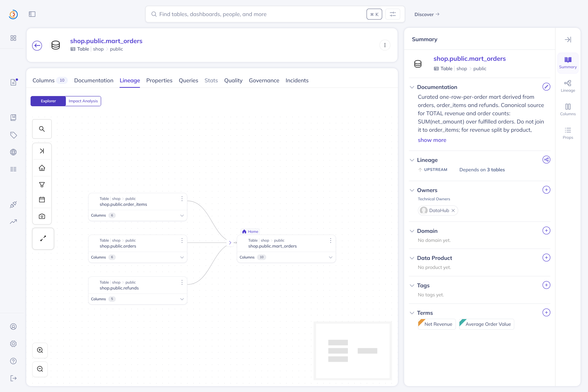Image resolution: width=588 pixels, height=392 pixels.
Task: Switch to the Props side panel
Action: (x=568, y=133)
